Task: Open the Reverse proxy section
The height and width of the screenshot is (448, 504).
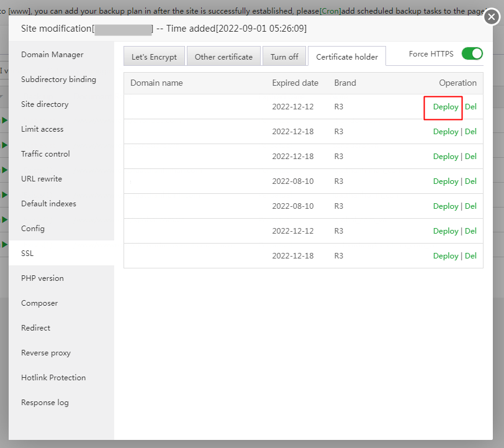Action: tap(46, 353)
